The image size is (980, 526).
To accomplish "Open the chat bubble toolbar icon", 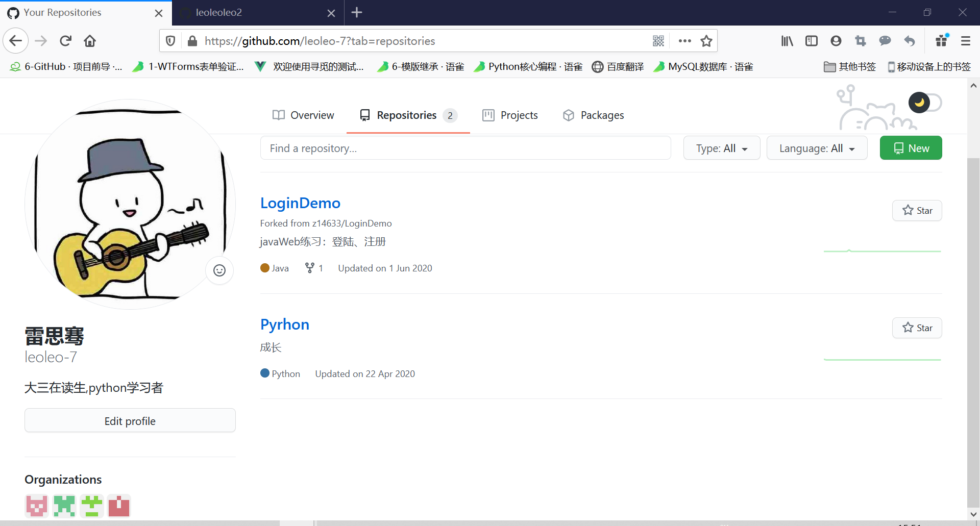I will (885, 41).
